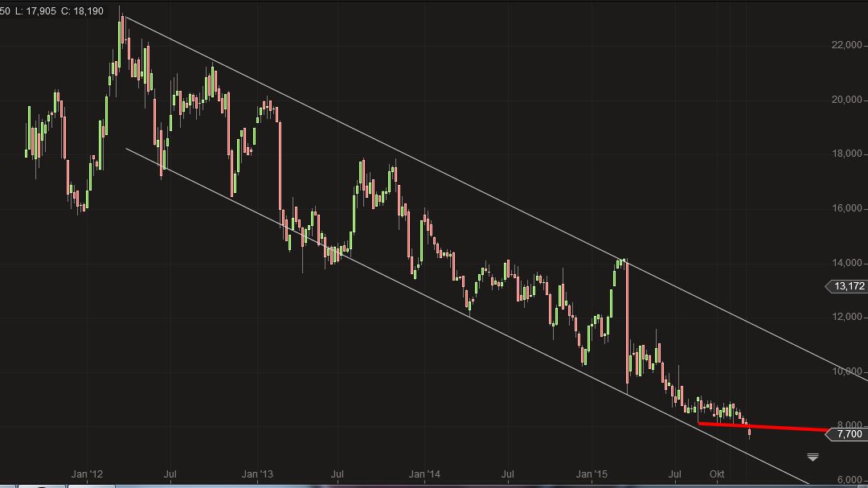Click the Jan '14 time axis label
Screen dimensions: 868x488
click(x=424, y=474)
